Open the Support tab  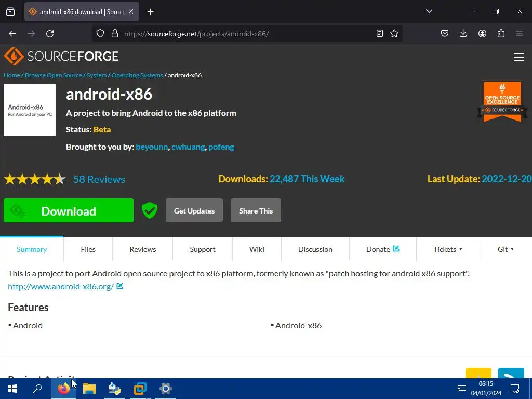click(x=203, y=249)
